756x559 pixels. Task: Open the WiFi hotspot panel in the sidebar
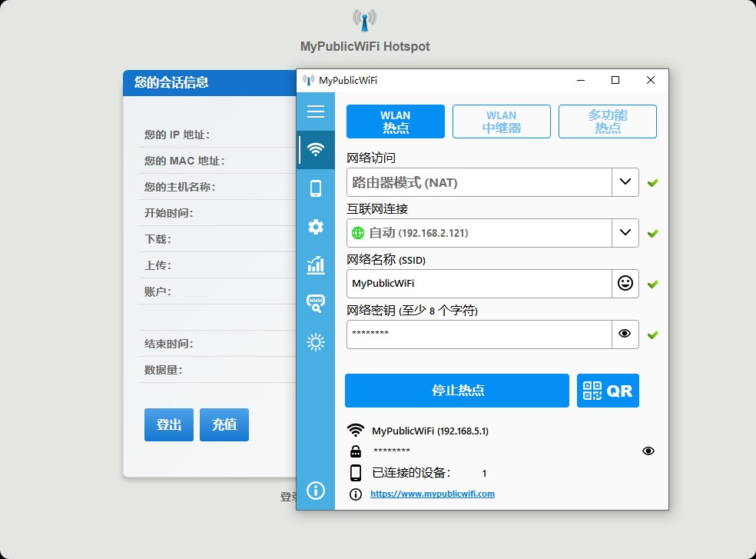[315, 149]
